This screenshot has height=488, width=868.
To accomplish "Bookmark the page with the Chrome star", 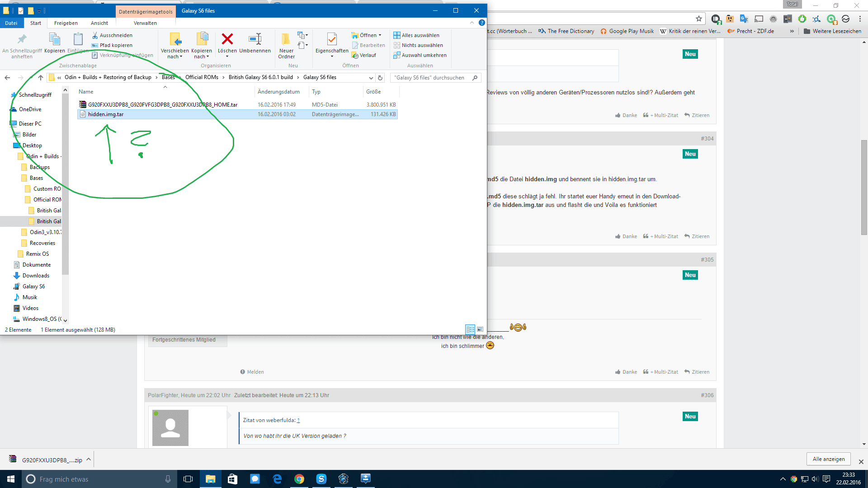I will coord(699,19).
